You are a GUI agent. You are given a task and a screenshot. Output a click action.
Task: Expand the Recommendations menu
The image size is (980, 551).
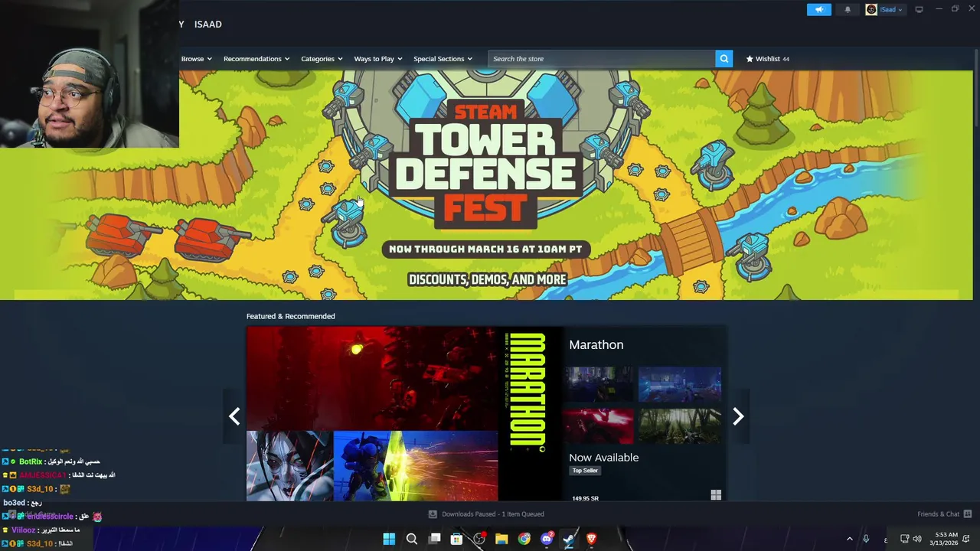(x=256, y=59)
